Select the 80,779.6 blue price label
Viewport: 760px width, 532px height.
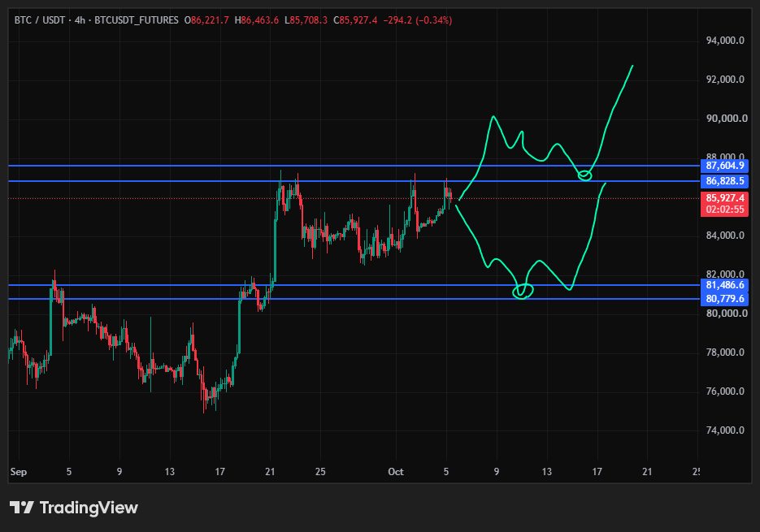(x=724, y=299)
